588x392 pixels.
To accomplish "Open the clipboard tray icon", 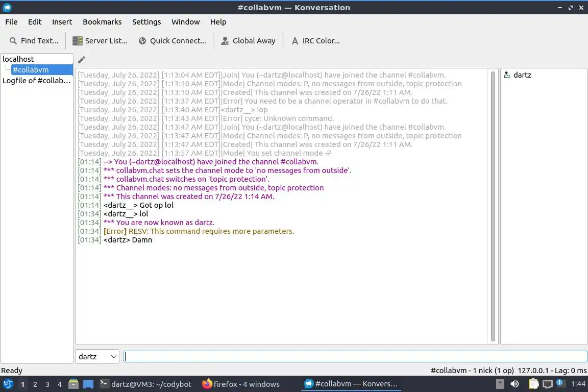I will pyautogui.click(x=533, y=384).
